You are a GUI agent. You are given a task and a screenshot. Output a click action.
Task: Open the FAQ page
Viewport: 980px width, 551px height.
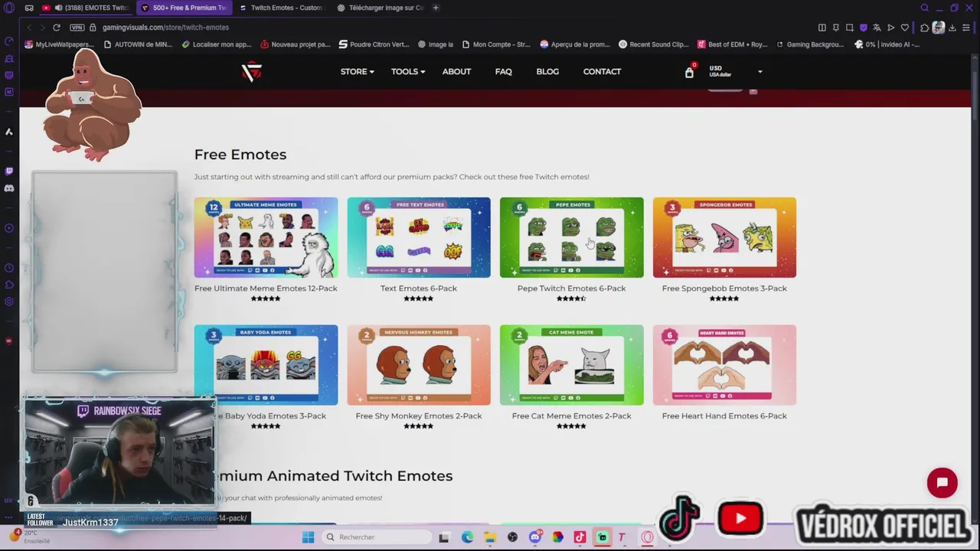[x=503, y=71]
